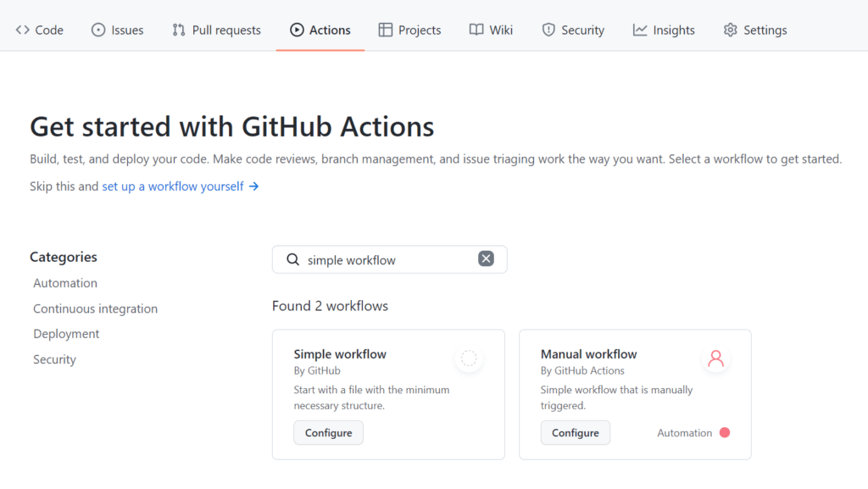The image size is (868, 489).
Task: Click the search magnifier icon
Action: pyautogui.click(x=293, y=260)
